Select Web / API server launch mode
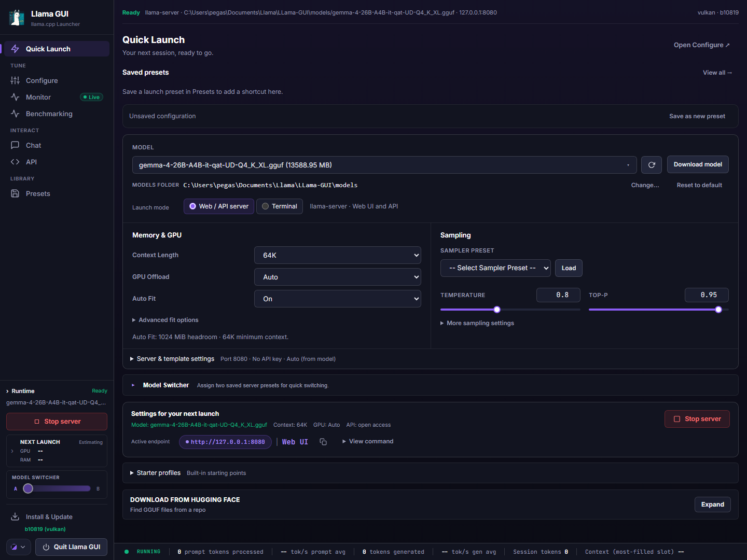 pyautogui.click(x=219, y=206)
